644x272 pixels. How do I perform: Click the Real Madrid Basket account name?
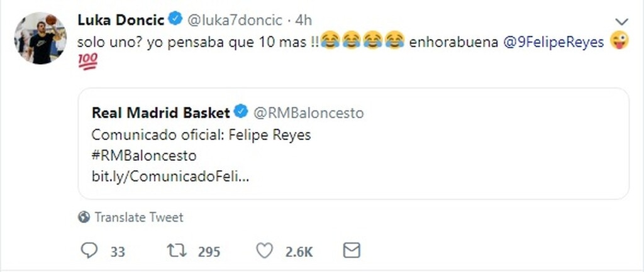tap(161, 113)
